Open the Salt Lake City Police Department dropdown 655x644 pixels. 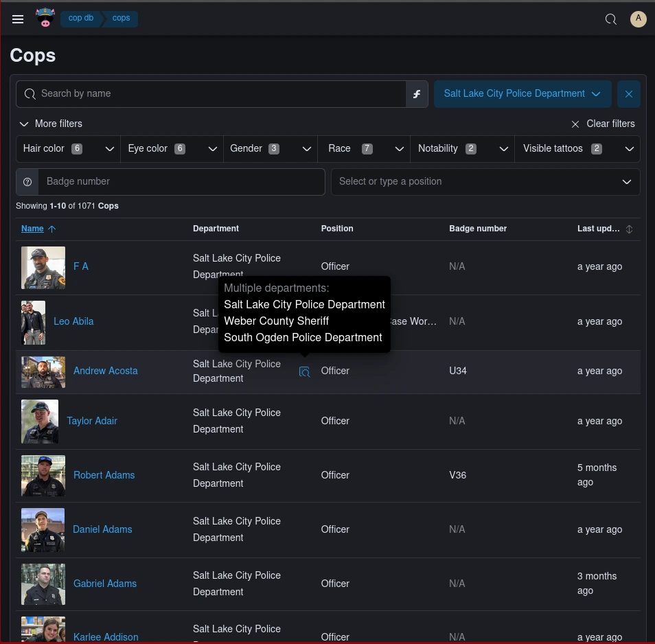point(522,94)
